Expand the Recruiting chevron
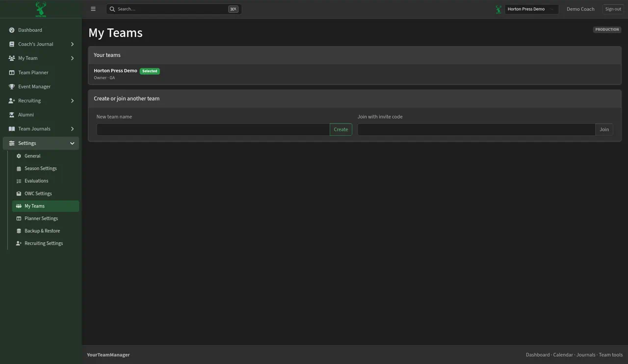Screen dimensions: 628x364 point(72,101)
